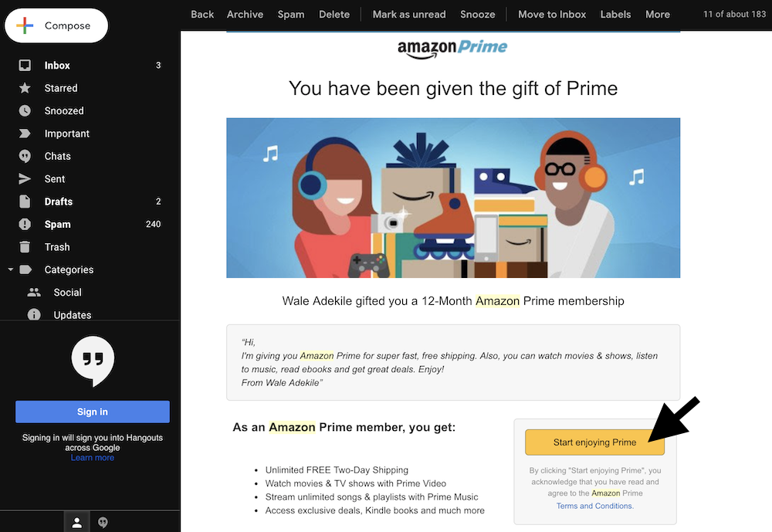Image resolution: width=772 pixels, height=532 pixels.
Task: Open the Labels dropdown
Action: pos(615,15)
